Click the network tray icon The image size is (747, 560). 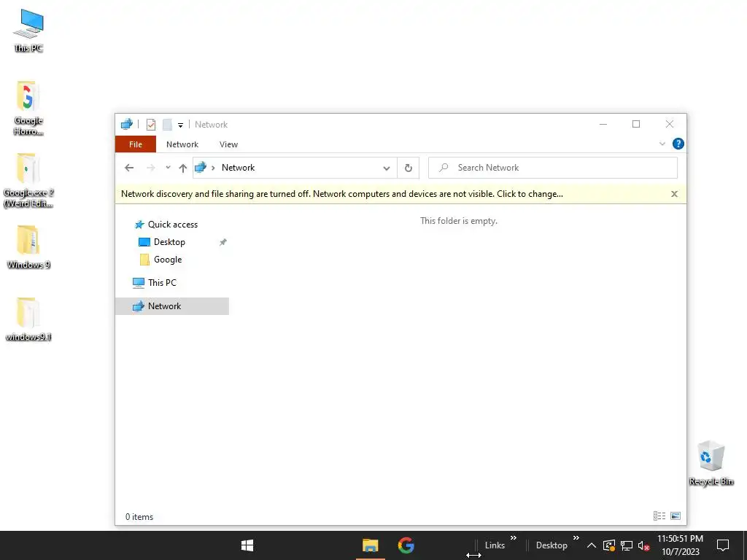click(x=627, y=545)
